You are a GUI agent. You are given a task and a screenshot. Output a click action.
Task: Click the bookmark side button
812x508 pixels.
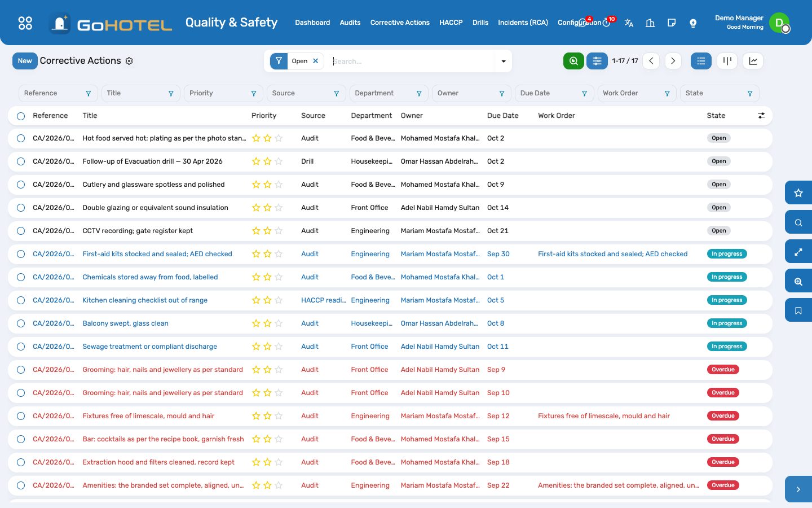click(x=798, y=310)
